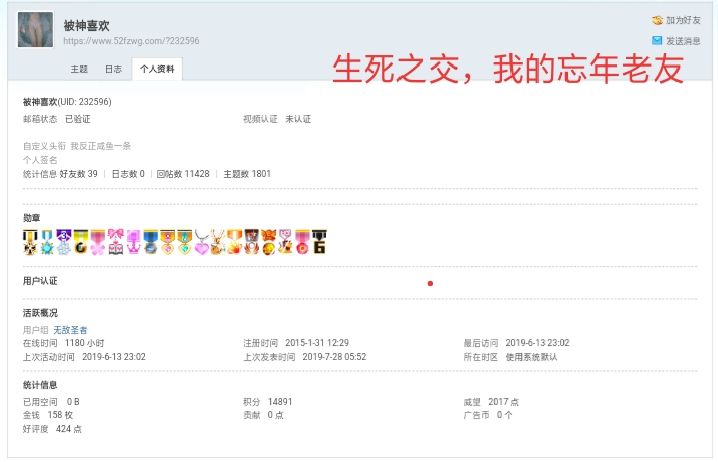The width and height of the screenshot is (718, 462).
Task: Click the pink heart necklace medal
Action: 201,242
